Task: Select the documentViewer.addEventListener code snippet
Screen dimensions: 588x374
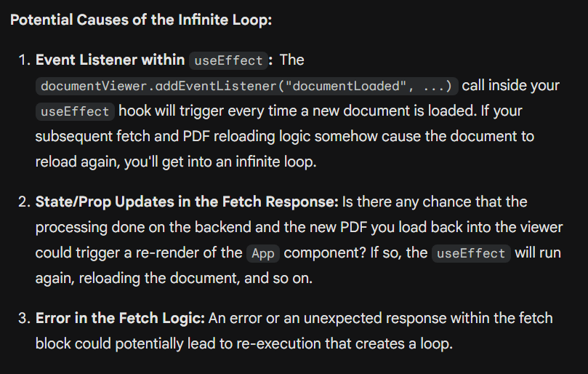Action: point(246,86)
